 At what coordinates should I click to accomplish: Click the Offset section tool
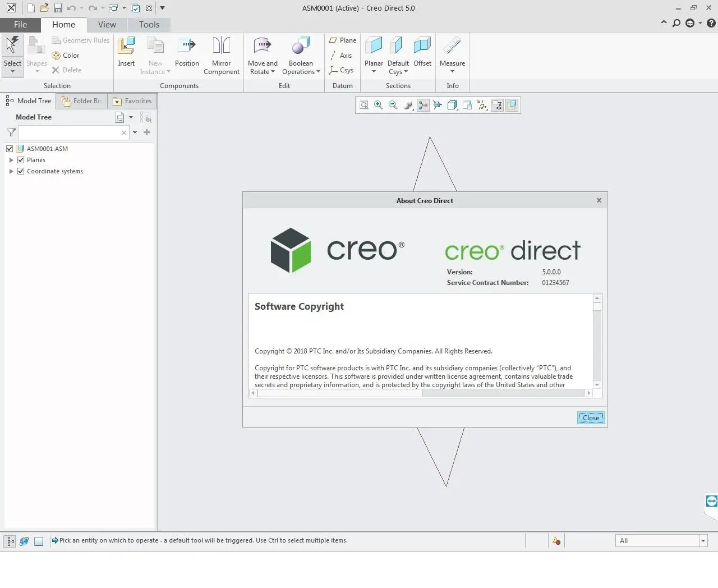click(422, 52)
